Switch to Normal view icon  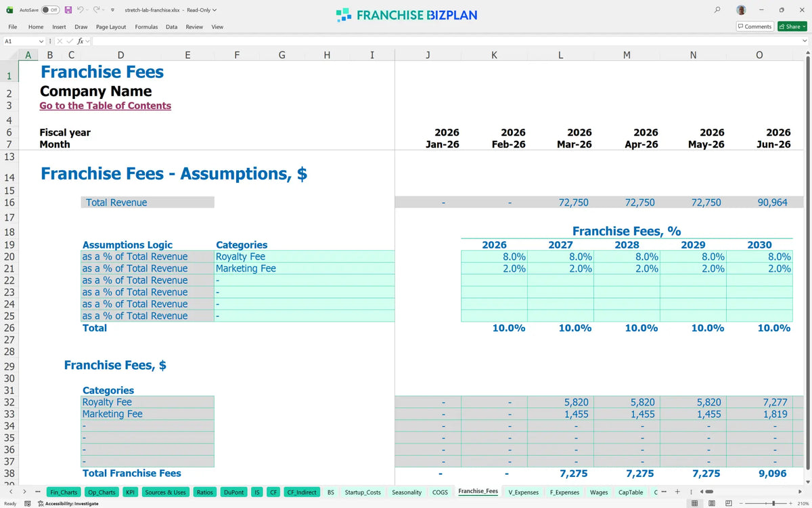pos(694,503)
